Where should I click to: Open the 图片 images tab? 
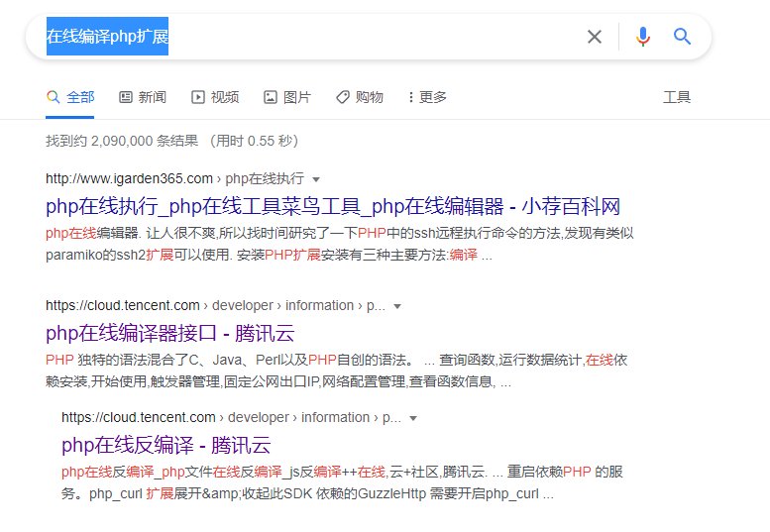click(x=287, y=97)
